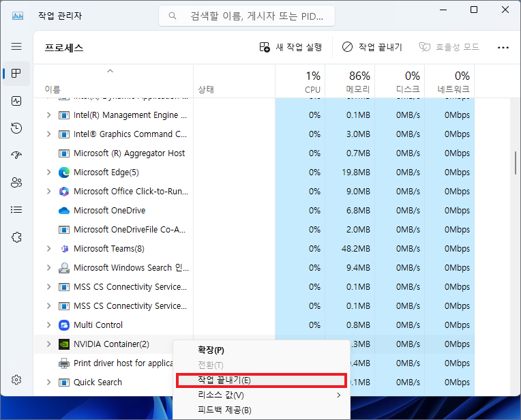Click the Microsoft Windows Search icon
Viewport: 521px width, 420px height.
click(64, 268)
